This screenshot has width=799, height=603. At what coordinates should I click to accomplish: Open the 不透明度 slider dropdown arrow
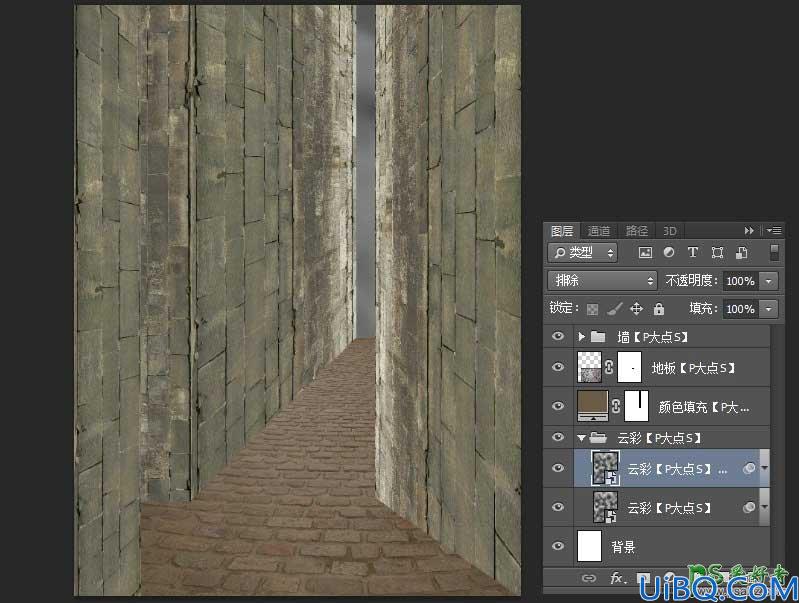[768, 281]
